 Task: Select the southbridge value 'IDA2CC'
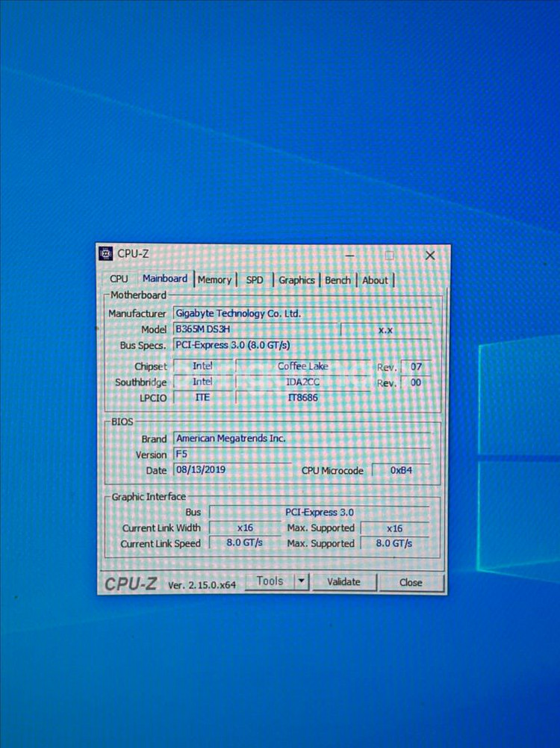pos(302,382)
